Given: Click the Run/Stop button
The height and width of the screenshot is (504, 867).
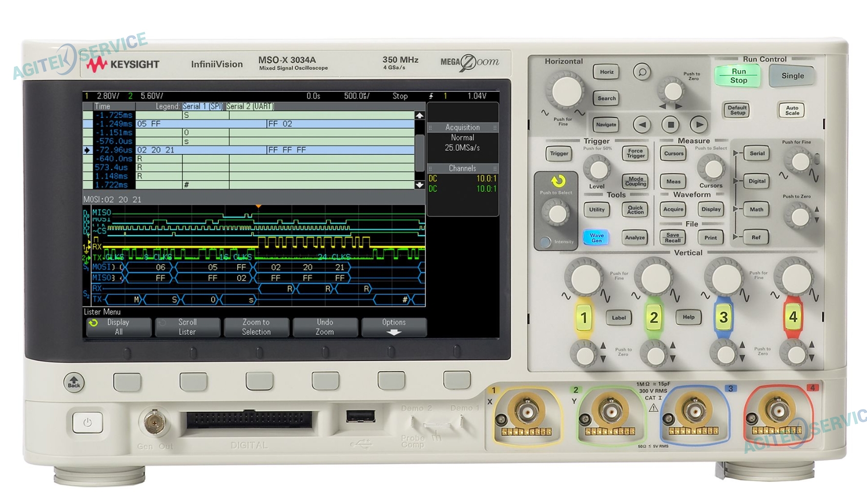Looking at the screenshot, I should (738, 76).
